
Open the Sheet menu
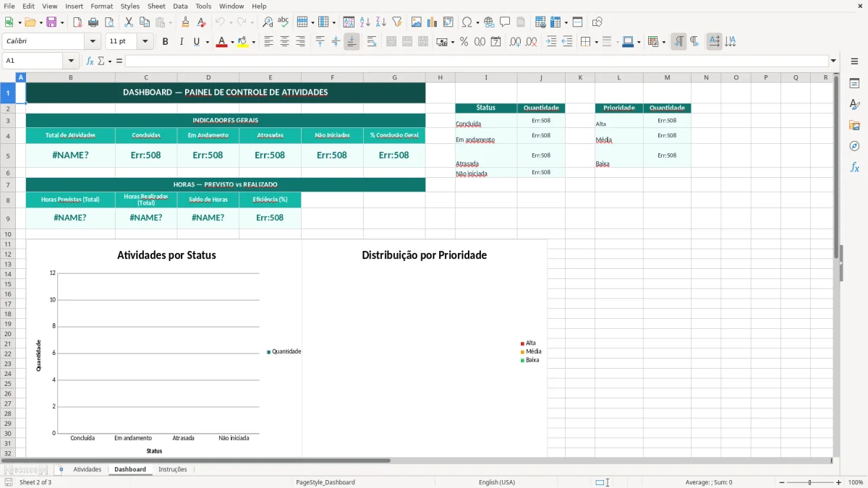tap(156, 6)
